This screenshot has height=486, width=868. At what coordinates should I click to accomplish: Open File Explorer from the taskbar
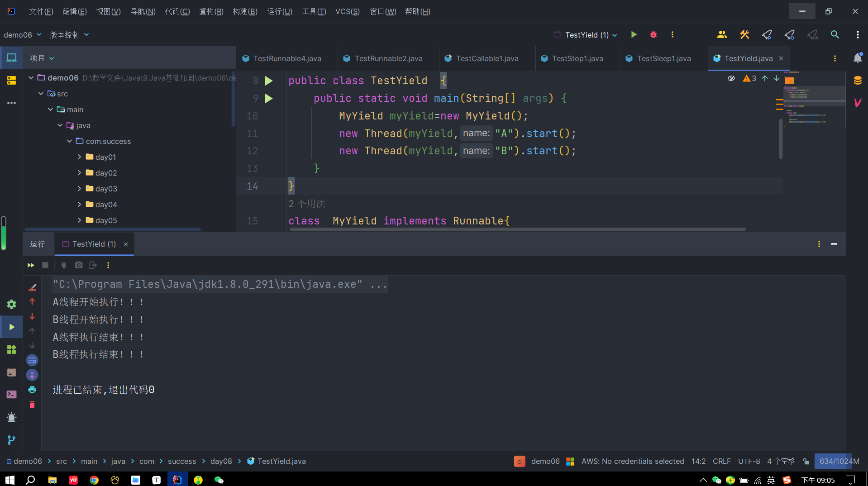tap(52, 480)
